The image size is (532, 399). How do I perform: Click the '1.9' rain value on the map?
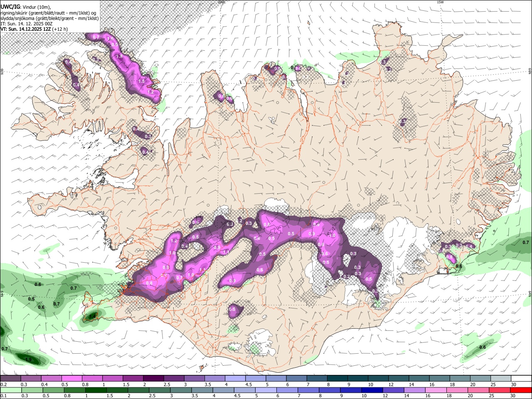(28, 360)
